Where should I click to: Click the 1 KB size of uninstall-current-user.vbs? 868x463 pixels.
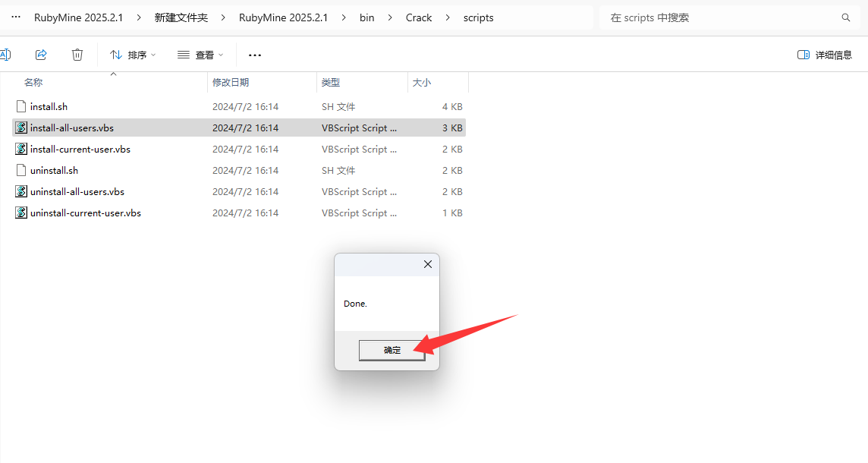[452, 213]
